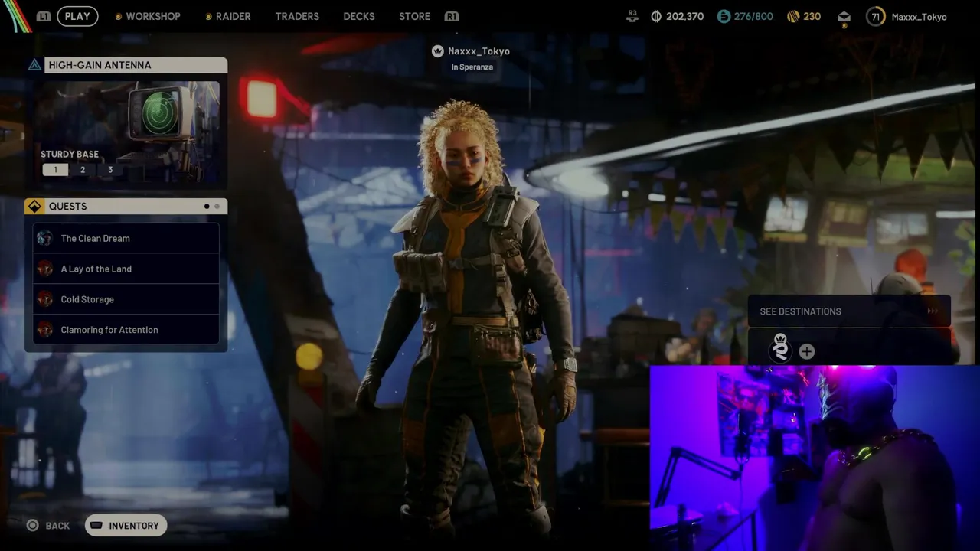Image resolution: width=980 pixels, height=551 pixels.
Task: Click Clamoring for Attention portrait icon
Action: (45, 330)
